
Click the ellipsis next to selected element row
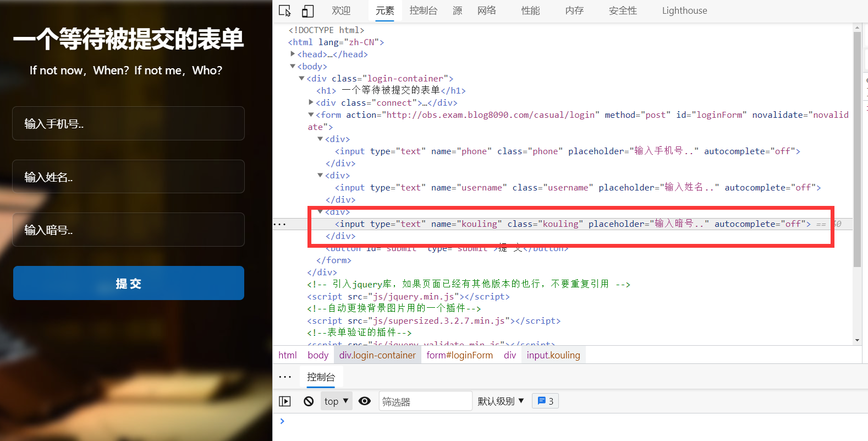[x=280, y=224]
